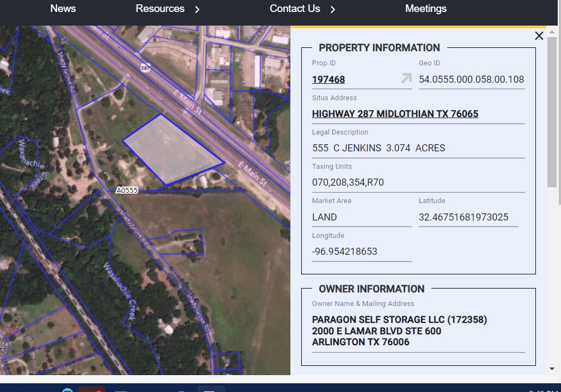Click the taskbar icon with red notification badge
The width and height of the screenshot is (561, 392).
pos(92,390)
